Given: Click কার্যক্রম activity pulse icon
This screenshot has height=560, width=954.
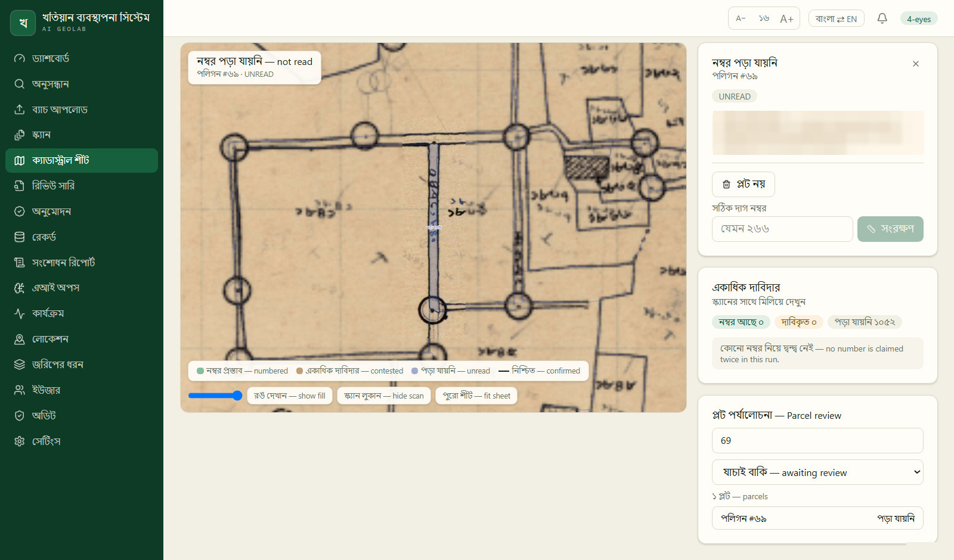Looking at the screenshot, I should coord(20,313).
